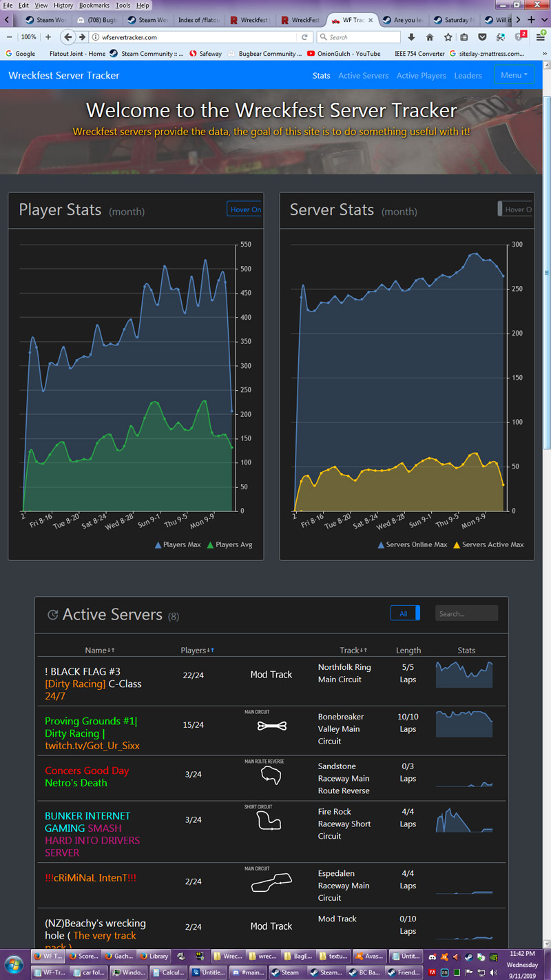The image size is (551, 980).
Task: Open the Firefox Tools menu
Action: point(123,5)
